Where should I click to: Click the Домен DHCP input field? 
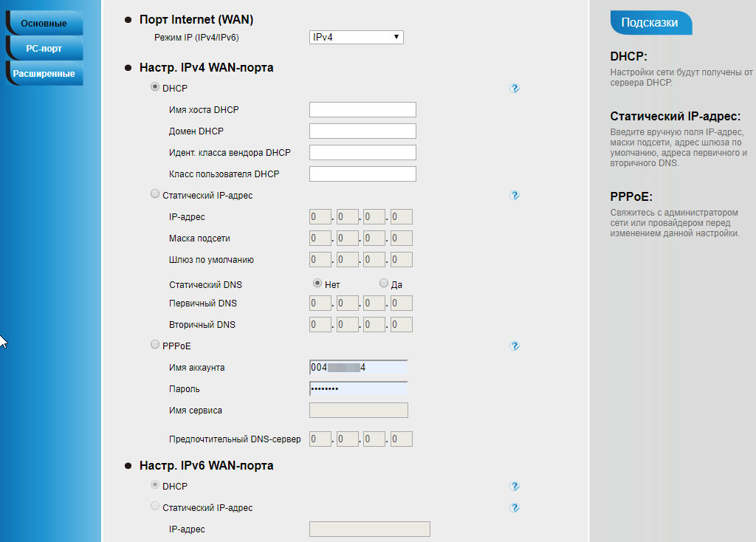click(362, 131)
